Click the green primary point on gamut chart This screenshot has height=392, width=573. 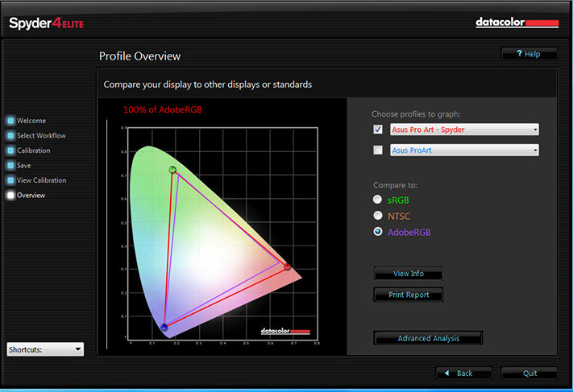pos(172,169)
